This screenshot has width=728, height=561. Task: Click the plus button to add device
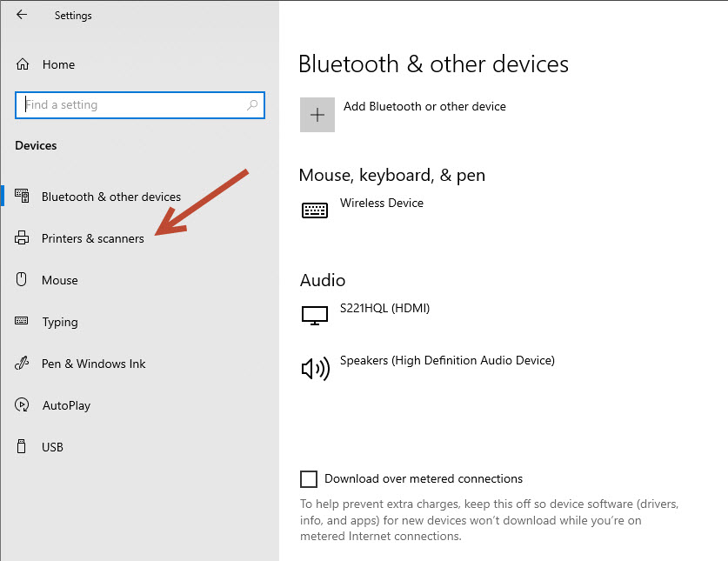(317, 115)
